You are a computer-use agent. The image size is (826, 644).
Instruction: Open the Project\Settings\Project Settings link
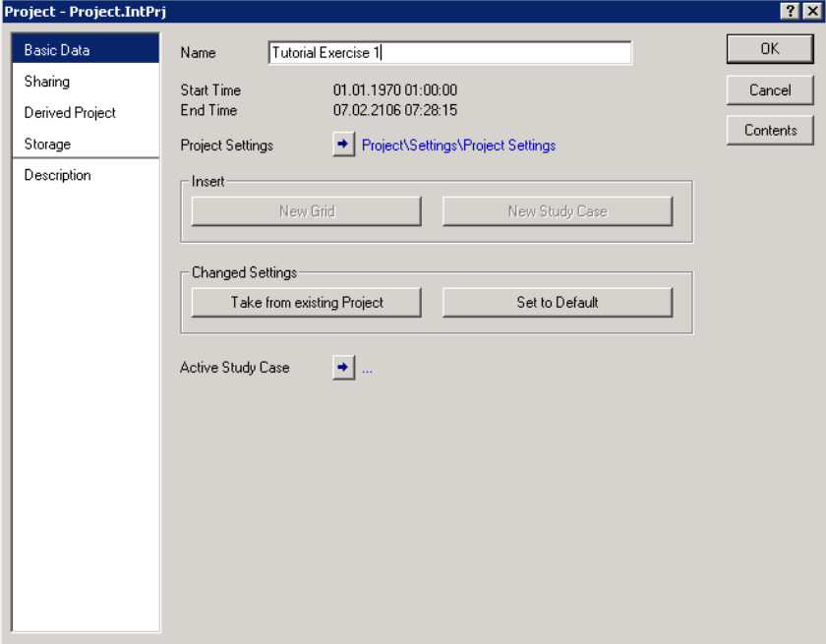click(458, 146)
